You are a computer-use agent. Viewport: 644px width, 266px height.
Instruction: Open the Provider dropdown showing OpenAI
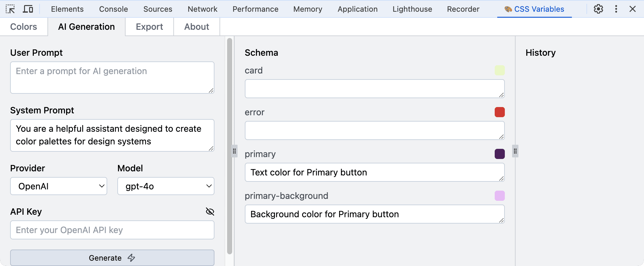tap(59, 186)
